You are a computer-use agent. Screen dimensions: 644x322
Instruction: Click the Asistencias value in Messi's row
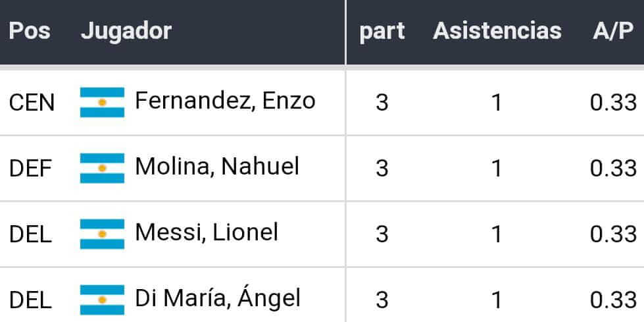[x=497, y=234]
